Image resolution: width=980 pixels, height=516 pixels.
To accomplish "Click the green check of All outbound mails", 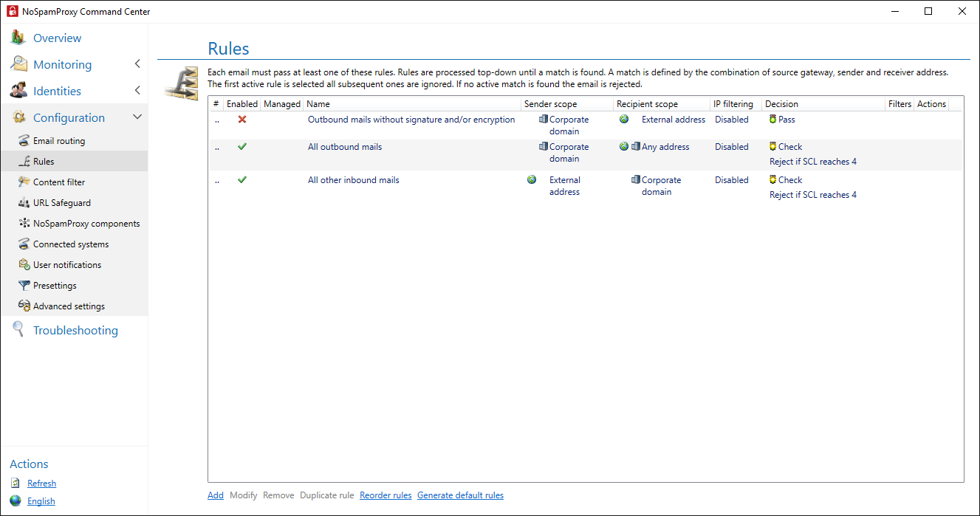I will coord(241,147).
